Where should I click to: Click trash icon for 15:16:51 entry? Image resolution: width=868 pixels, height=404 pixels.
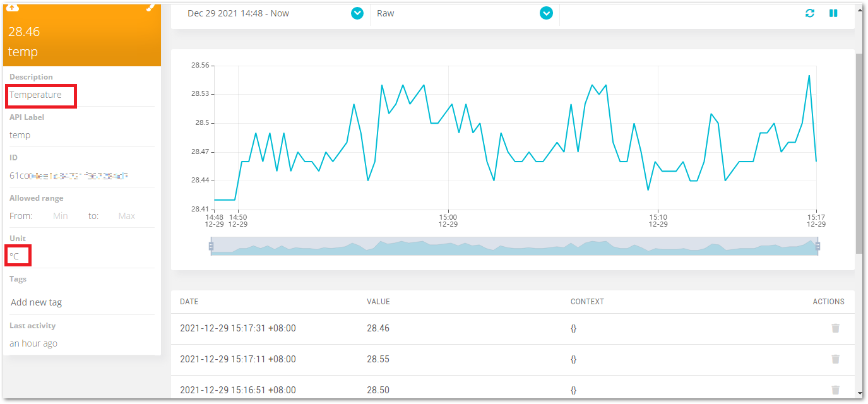click(835, 390)
